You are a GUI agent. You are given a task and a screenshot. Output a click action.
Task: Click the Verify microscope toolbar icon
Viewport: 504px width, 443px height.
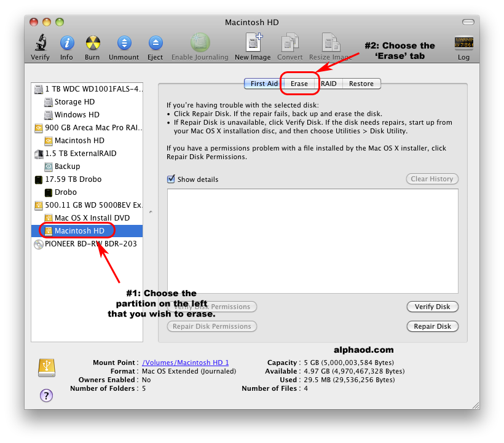[x=41, y=42]
